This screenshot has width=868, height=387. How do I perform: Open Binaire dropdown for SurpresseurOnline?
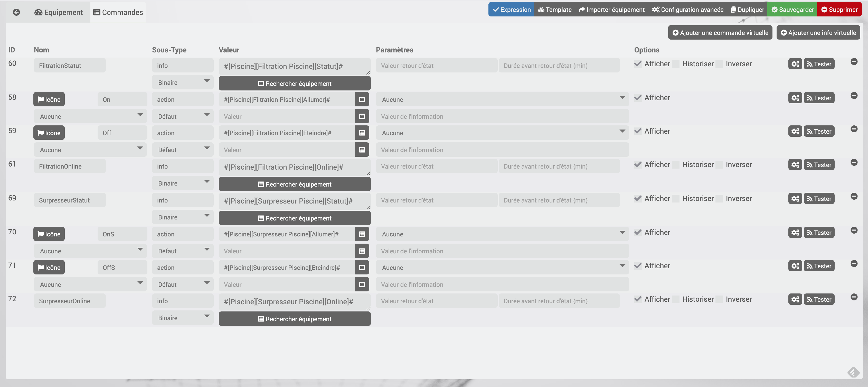coord(183,318)
